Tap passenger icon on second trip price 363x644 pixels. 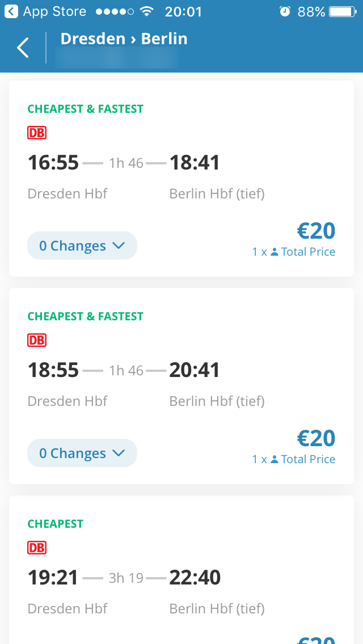(x=275, y=460)
